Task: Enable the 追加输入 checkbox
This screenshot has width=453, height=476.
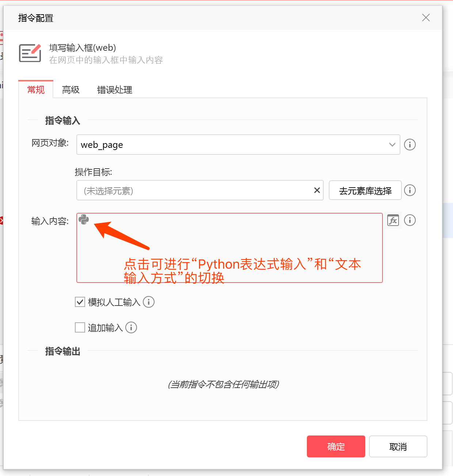Action: [x=80, y=327]
